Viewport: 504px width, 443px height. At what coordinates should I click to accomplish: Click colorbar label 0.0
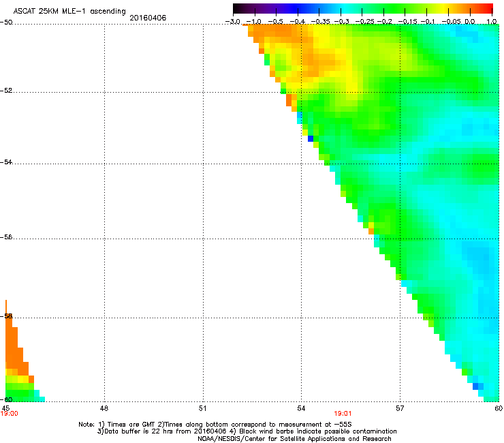tap(470, 22)
